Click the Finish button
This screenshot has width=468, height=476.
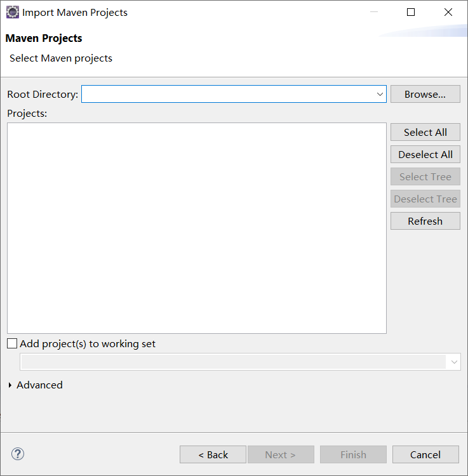tap(353, 454)
